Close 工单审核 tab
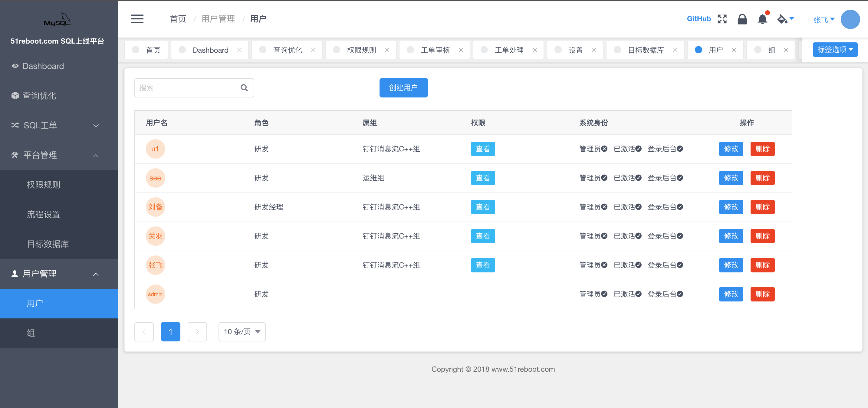Image resolution: width=868 pixels, height=408 pixels. (462, 50)
